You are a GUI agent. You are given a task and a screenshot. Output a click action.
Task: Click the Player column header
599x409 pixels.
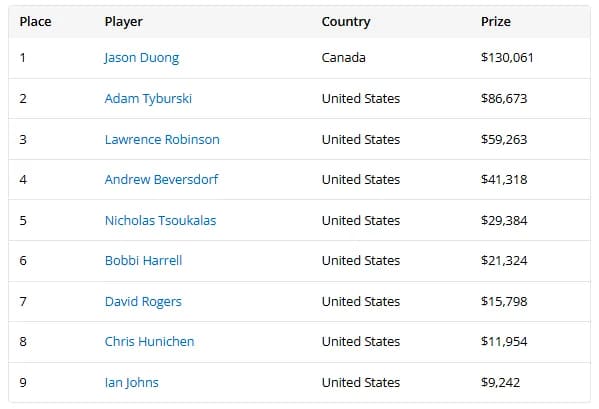[x=123, y=22]
